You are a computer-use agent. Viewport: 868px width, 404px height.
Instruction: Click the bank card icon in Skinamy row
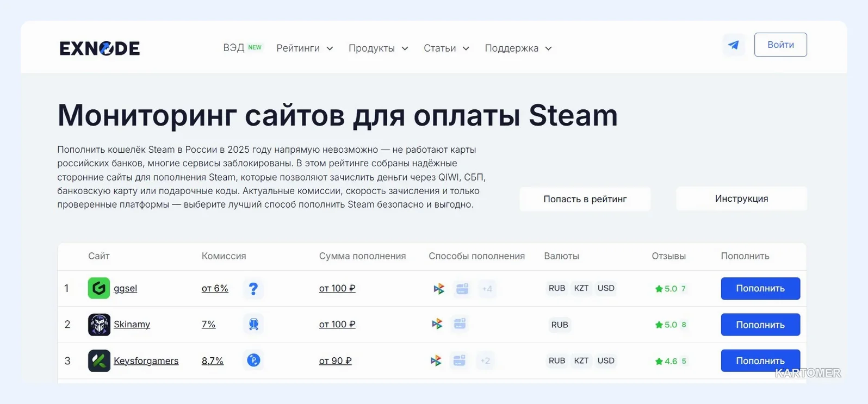coord(460,324)
